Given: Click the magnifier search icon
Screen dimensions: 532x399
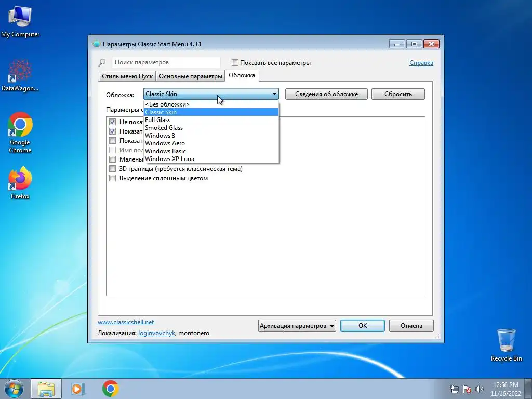Looking at the screenshot, I should [102, 63].
